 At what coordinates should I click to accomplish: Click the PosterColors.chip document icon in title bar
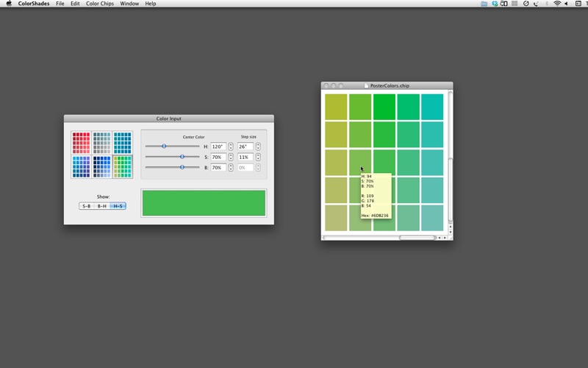pos(367,86)
